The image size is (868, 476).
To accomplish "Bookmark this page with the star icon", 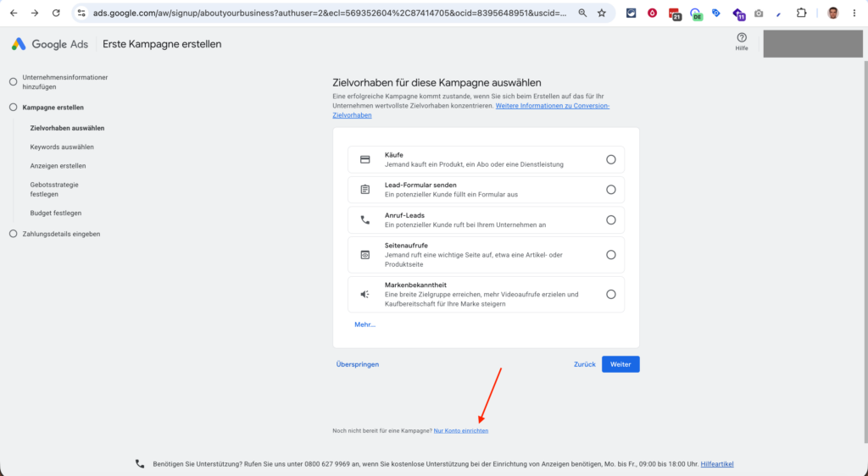I will pyautogui.click(x=602, y=13).
